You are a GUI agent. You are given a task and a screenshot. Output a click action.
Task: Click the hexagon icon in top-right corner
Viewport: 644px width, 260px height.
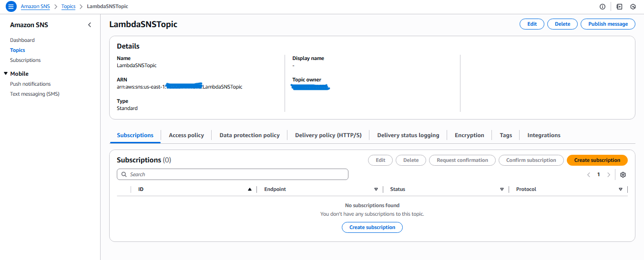(633, 7)
